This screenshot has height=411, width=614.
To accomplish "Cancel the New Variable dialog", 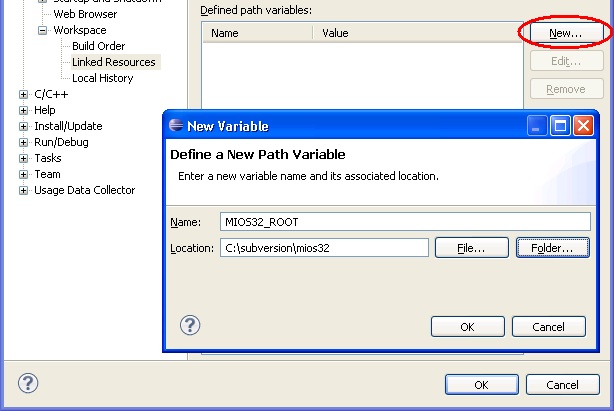I will 548,327.
